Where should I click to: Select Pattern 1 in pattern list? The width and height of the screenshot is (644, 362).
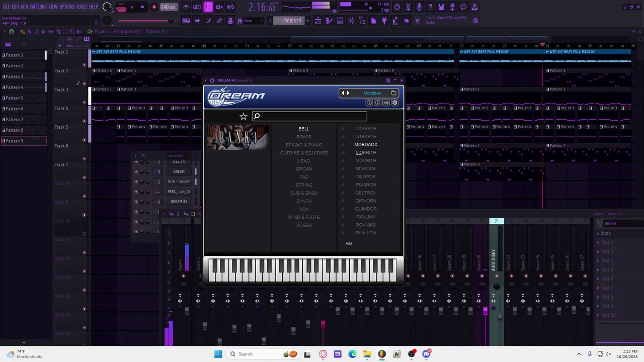23,55
